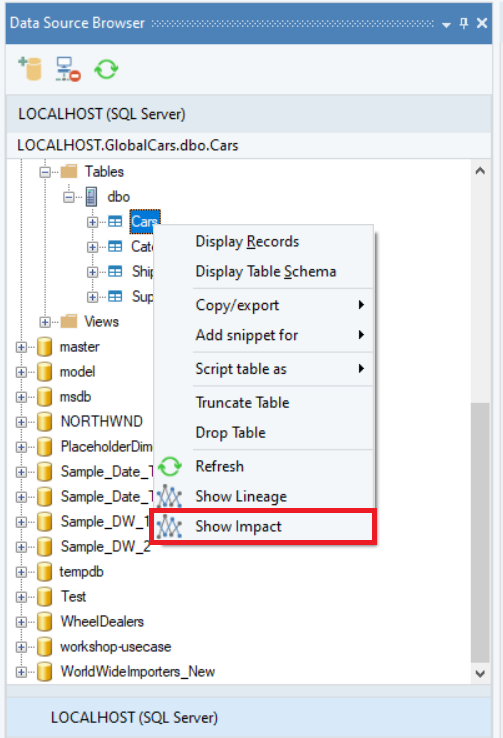Collapse the Tables folder node
This screenshot has height=738, width=503.
click(45, 172)
